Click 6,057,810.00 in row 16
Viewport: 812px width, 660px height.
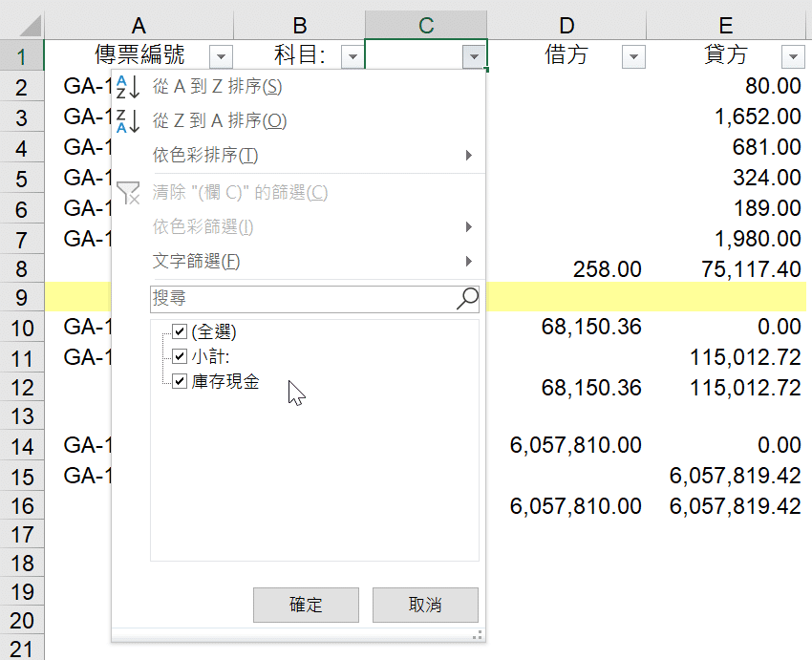575,506
